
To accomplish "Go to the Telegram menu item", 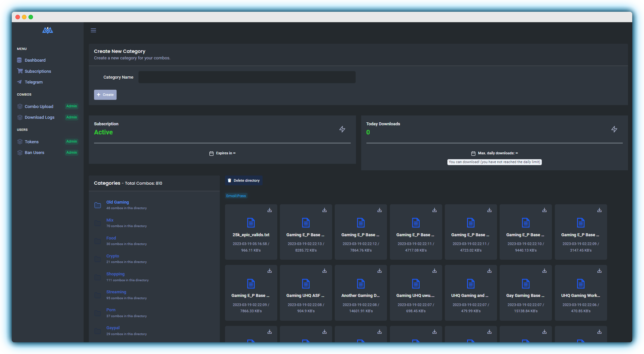I will click(x=34, y=82).
